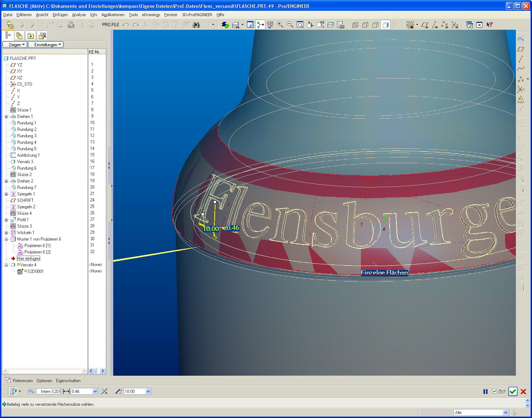The image size is (532, 418).
Task: Click the spin center toggle icon
Action: click(260, 25)
